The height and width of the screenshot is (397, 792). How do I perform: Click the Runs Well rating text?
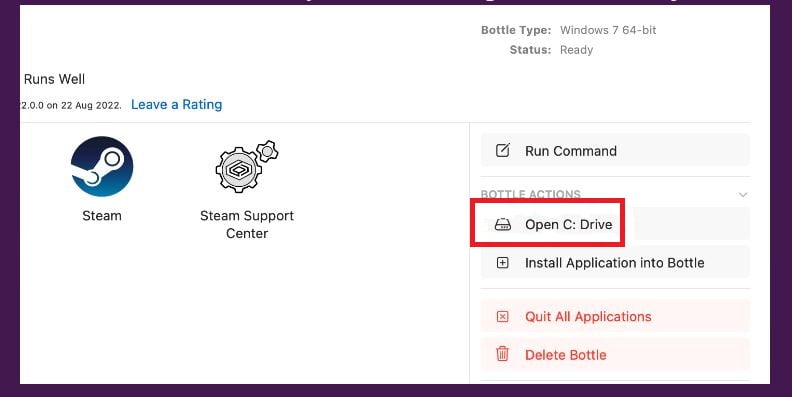point(54,79)
